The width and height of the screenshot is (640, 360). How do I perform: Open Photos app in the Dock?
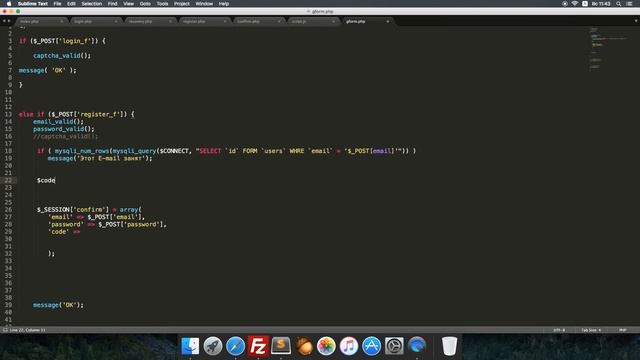point(326,346)
